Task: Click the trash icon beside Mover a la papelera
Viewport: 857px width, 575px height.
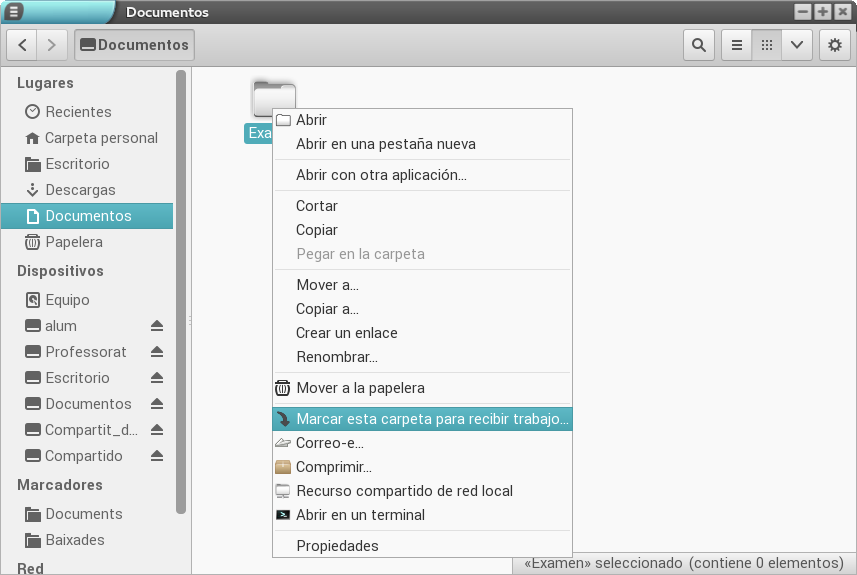Action: click(x=283, y=388)
